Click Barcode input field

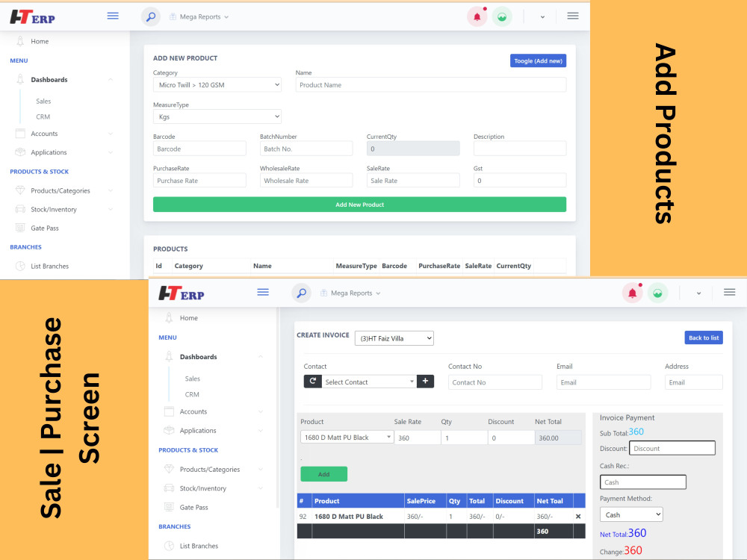click(199, 149)
